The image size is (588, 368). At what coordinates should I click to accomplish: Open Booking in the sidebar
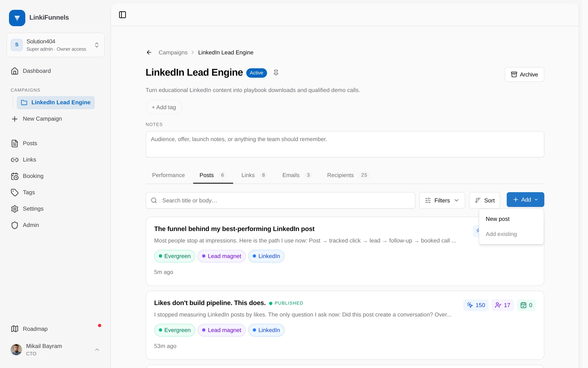[55, 176]
